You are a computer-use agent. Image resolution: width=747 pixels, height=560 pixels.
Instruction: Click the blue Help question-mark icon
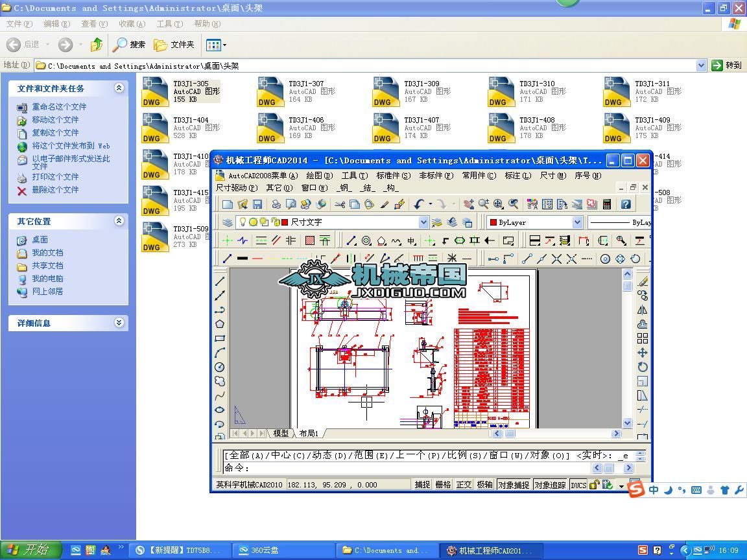pyautogui.click(x=626, y=204)
